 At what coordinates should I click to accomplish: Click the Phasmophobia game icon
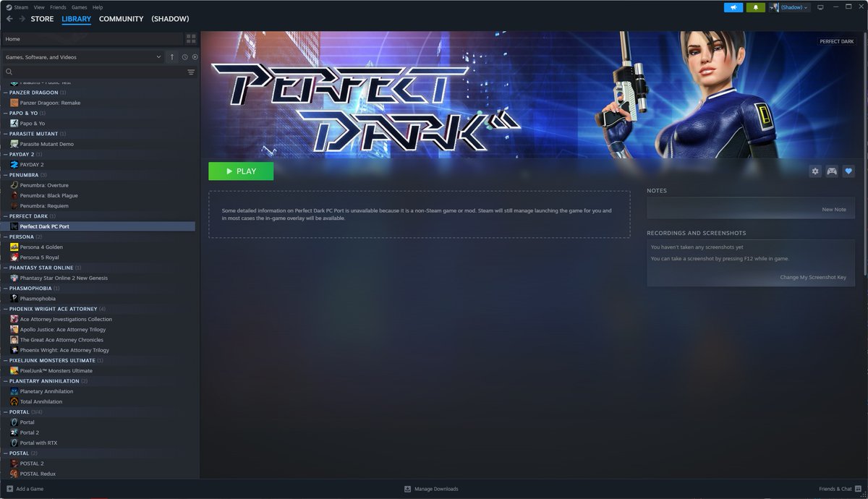[x=14, y=299]
